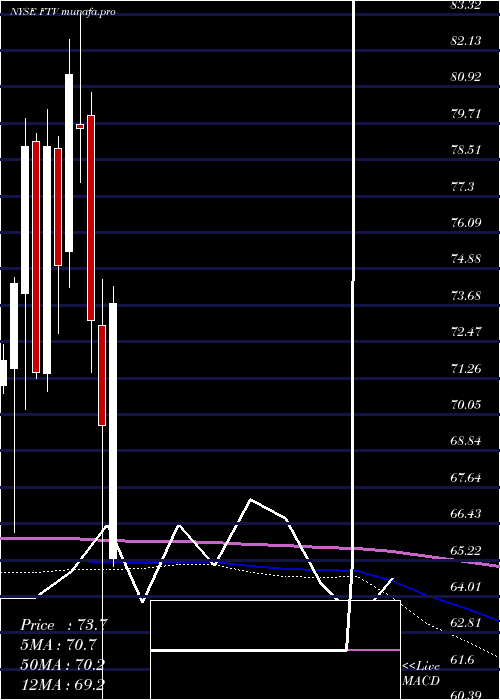Click the highest peak of the white MACD line
The width and height of the screenshot is (500, 700).
click(250, 499)
